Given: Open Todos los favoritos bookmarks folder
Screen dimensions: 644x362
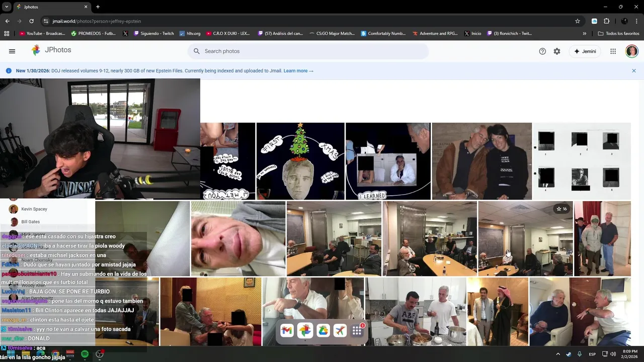Looking at the screenshot, I should [x=618, y=34].
